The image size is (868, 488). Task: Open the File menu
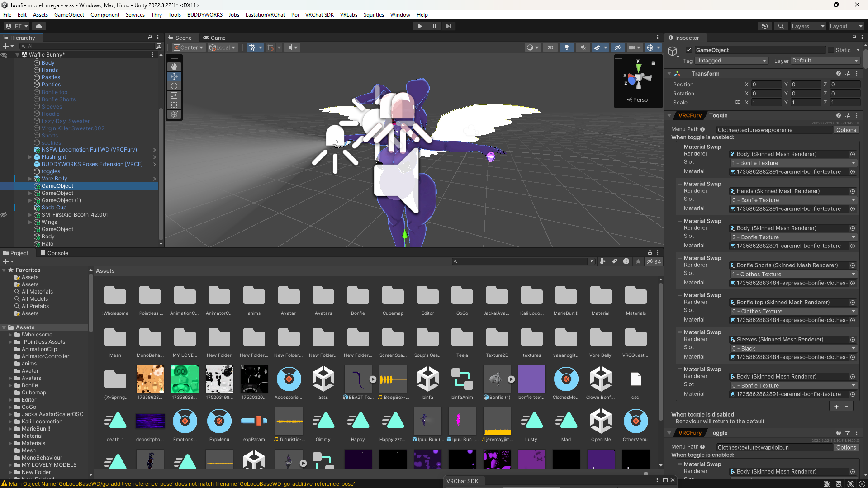click(7, 15)
